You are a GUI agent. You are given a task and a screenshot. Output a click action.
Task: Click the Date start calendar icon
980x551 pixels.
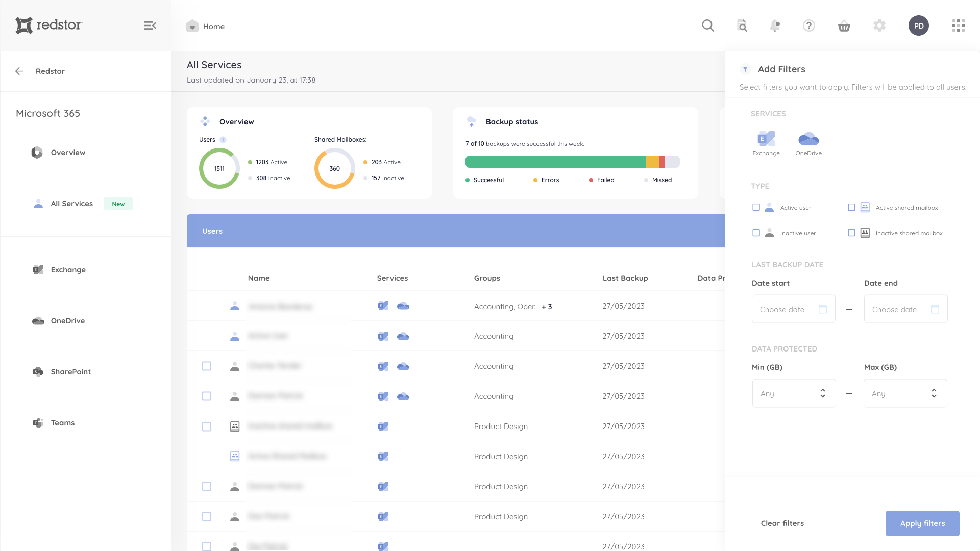point(823,309)
